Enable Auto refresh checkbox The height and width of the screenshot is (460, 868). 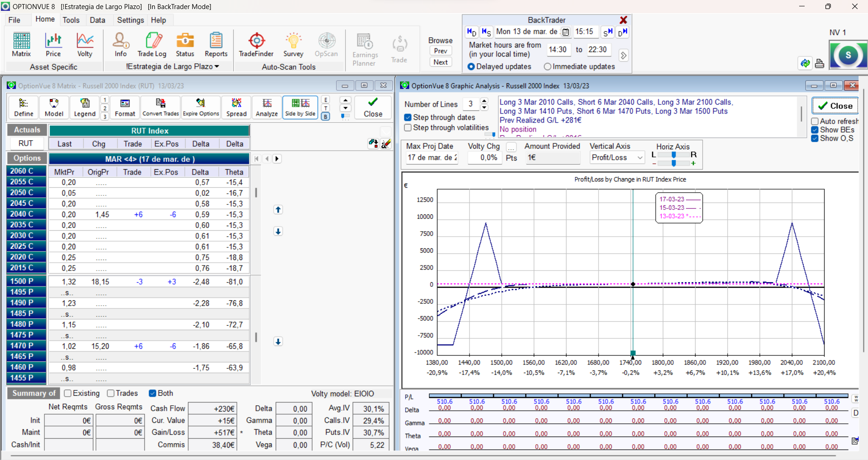pyautogui.click(x=815, y=121)
